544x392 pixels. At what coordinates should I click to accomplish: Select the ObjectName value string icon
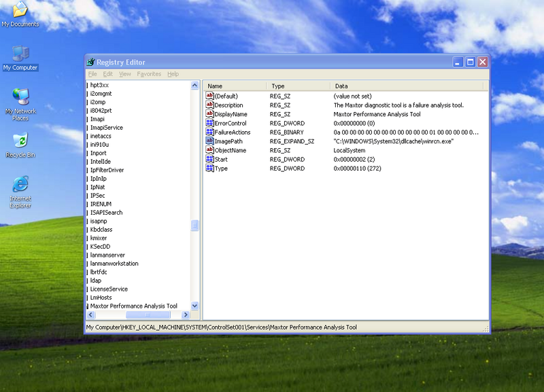209,149
